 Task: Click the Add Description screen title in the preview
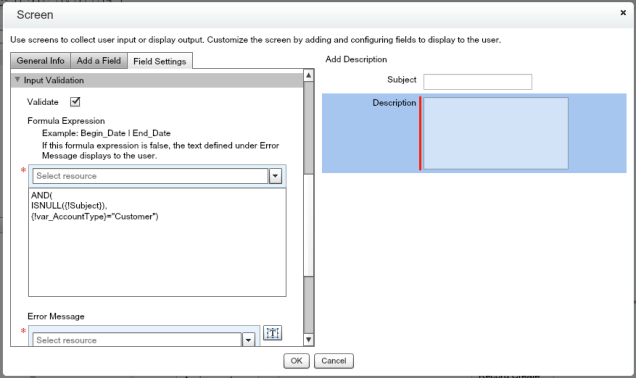point(356,59)
